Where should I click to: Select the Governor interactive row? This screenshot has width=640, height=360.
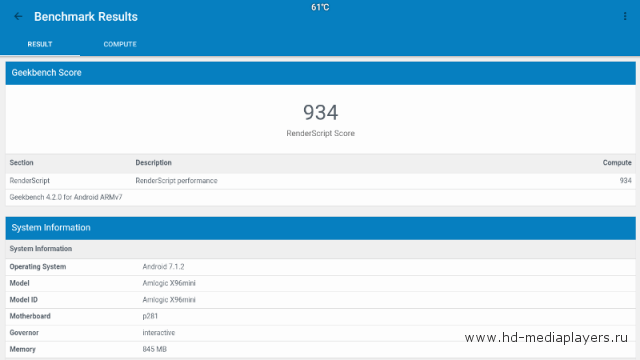click(x=320, y=333)
